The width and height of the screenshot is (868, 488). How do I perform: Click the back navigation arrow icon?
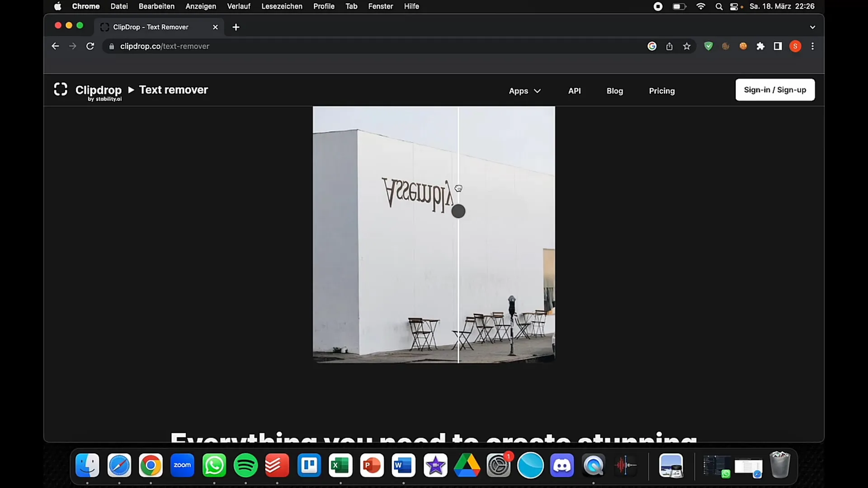tap(55, 46)
